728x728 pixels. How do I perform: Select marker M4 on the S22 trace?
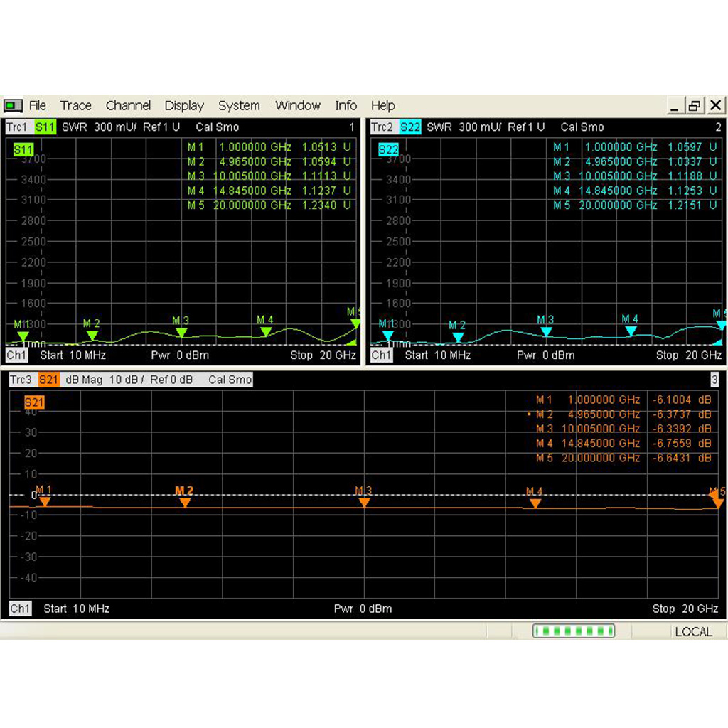click(631, 330)
